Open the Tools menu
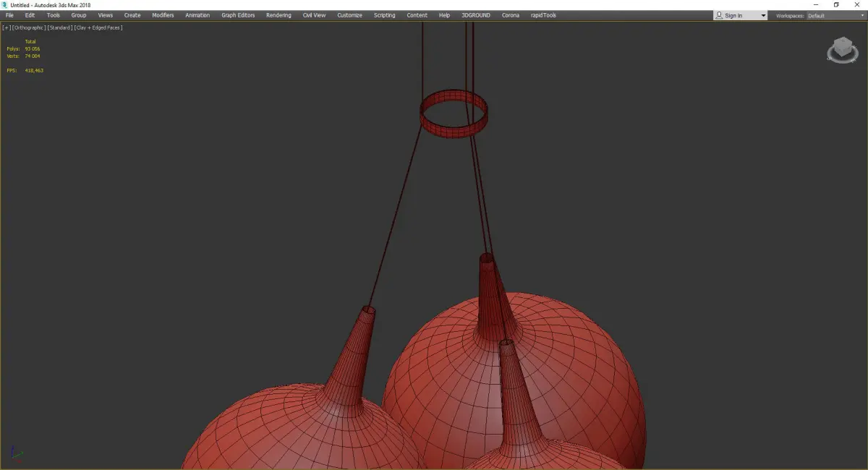The width and height of the screenshot is (868, 470). (x=54, y=15)
